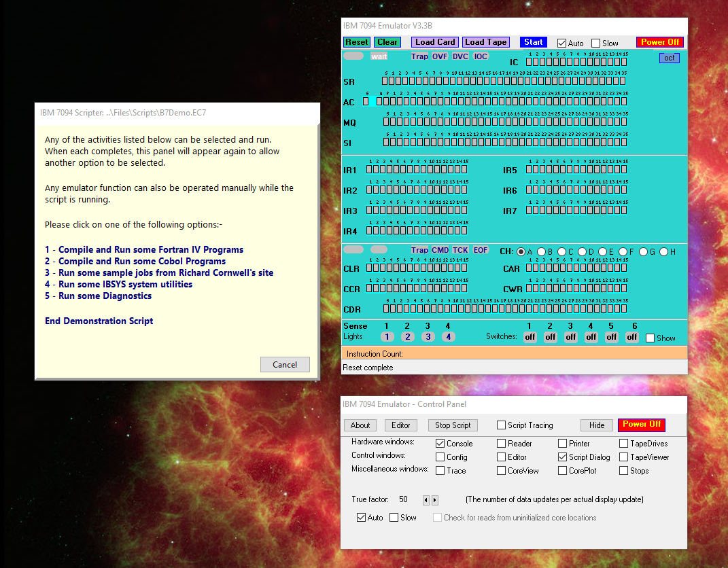728x568 pixels.
Task: Enable the Show checkbox beside the switches
Action: point(651,338)
